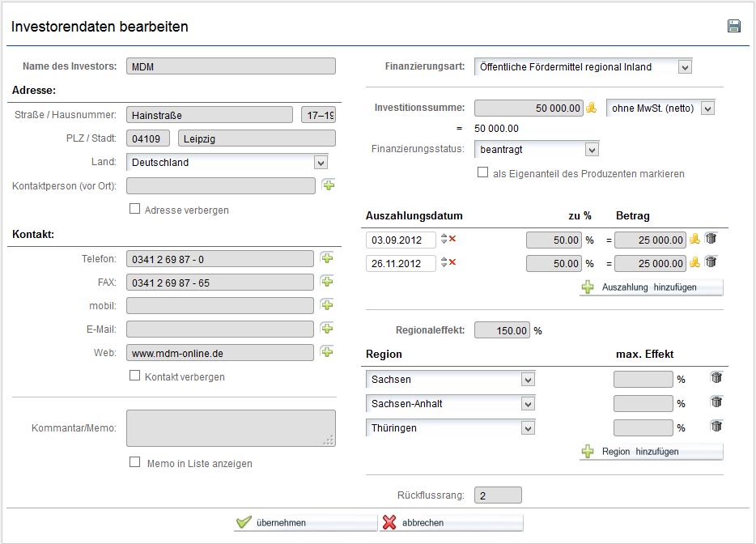Click the Investitionssumme field showing 50 000.00
The image size is (756, 544).
[x=529, y=108]
